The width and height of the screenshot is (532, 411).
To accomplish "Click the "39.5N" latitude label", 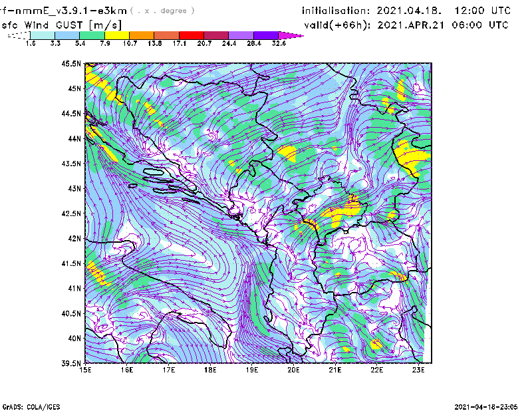I will pyautogui.click(x=71, y=364).
